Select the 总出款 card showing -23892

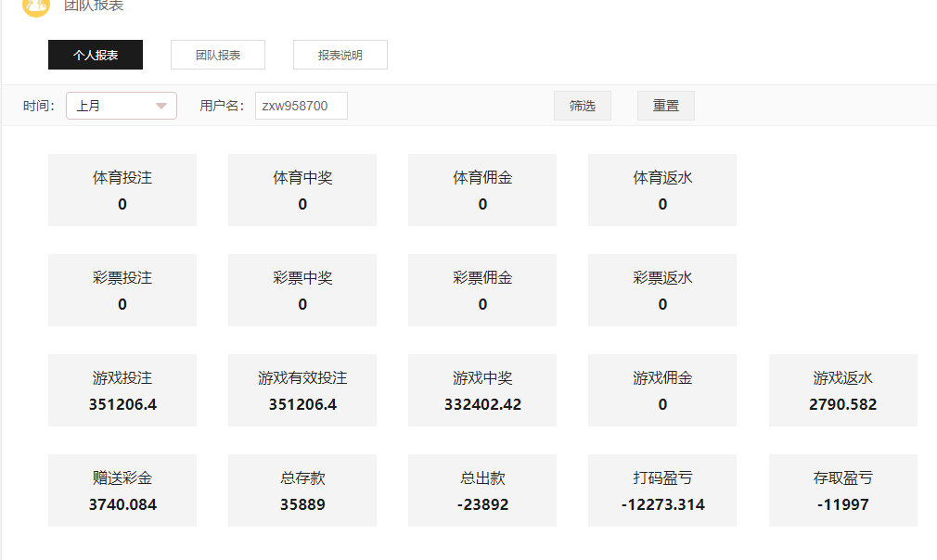tap(482, 490)
